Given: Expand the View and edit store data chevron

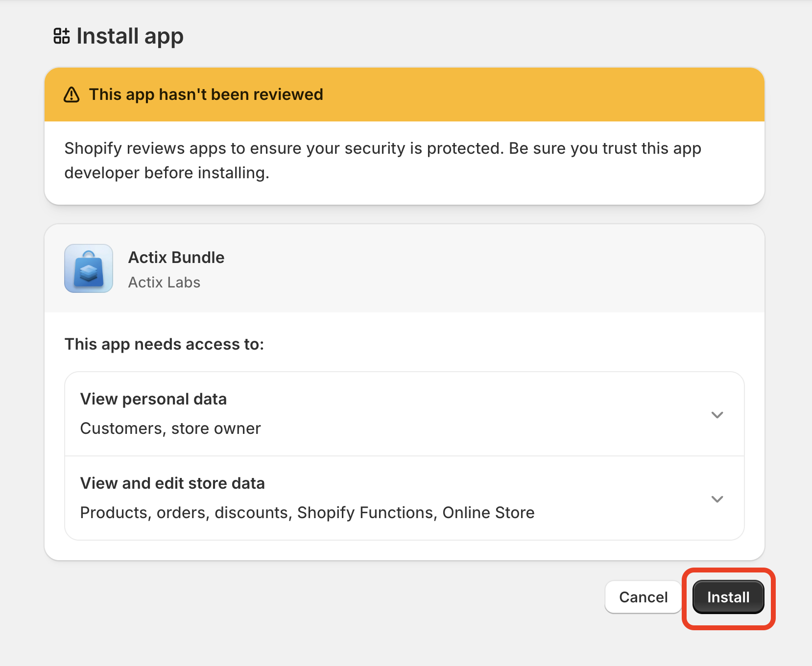Looking at the screenshot, I should pos(717,499).
